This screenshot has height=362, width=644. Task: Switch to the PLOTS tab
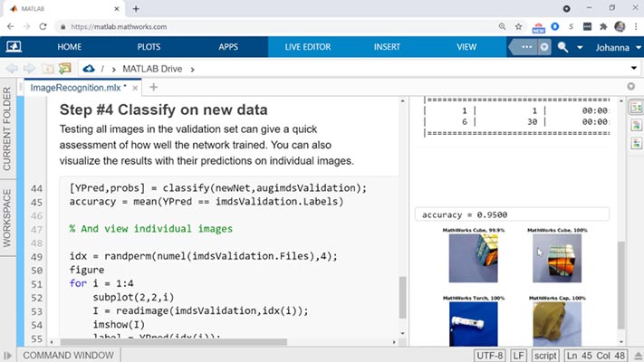coord(149,47)
